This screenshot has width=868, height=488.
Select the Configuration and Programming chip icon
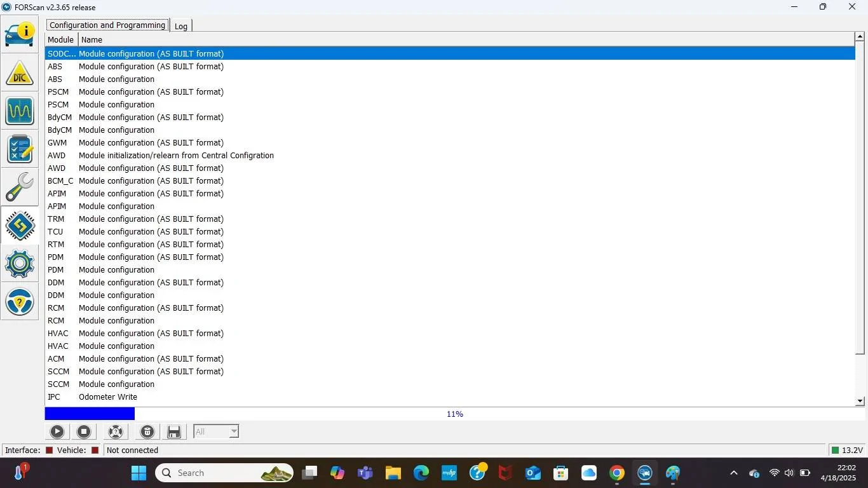coord(20,225)
